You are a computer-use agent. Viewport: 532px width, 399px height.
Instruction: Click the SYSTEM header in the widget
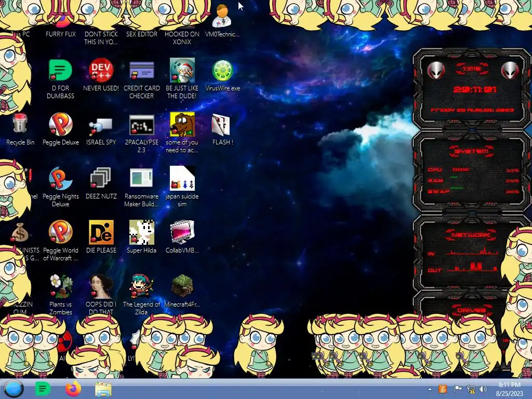472,151
